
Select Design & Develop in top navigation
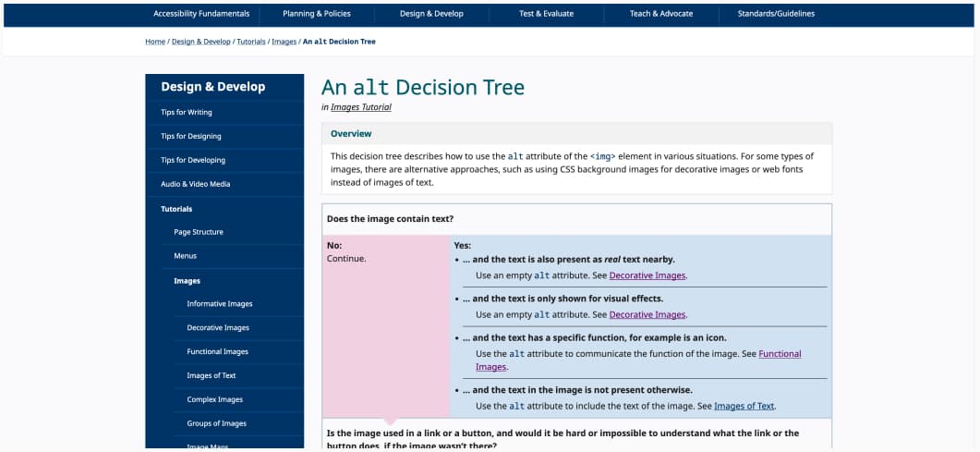coord(431,14)
